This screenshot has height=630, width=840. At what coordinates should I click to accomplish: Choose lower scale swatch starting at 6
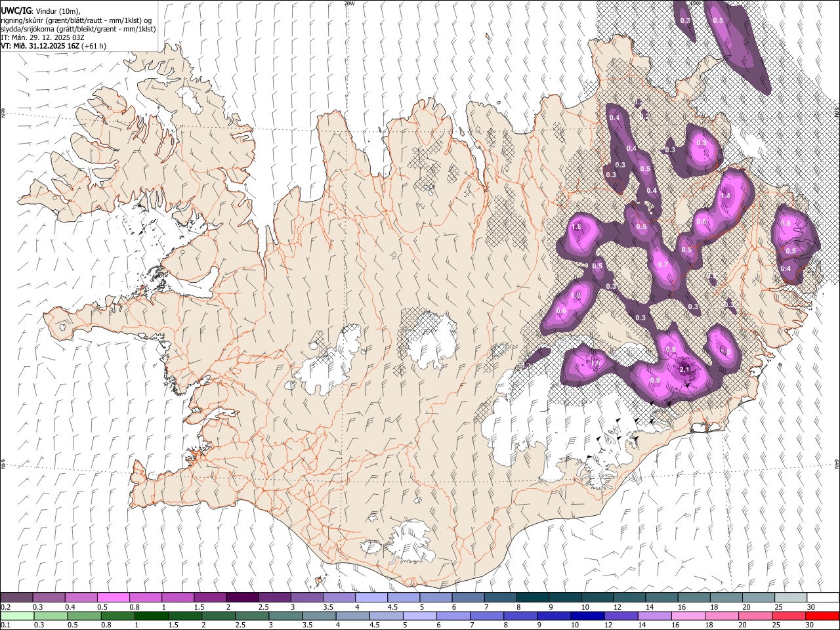453,616
